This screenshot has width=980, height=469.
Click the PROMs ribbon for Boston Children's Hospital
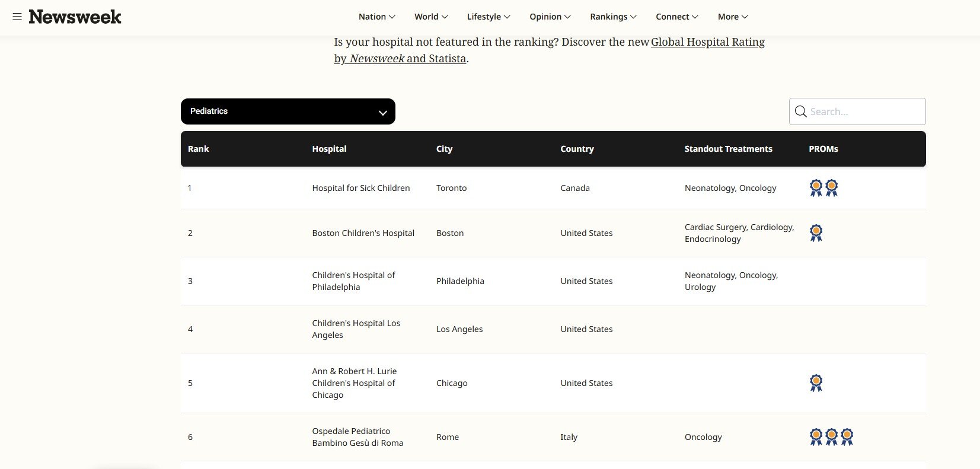click(816, 233)
